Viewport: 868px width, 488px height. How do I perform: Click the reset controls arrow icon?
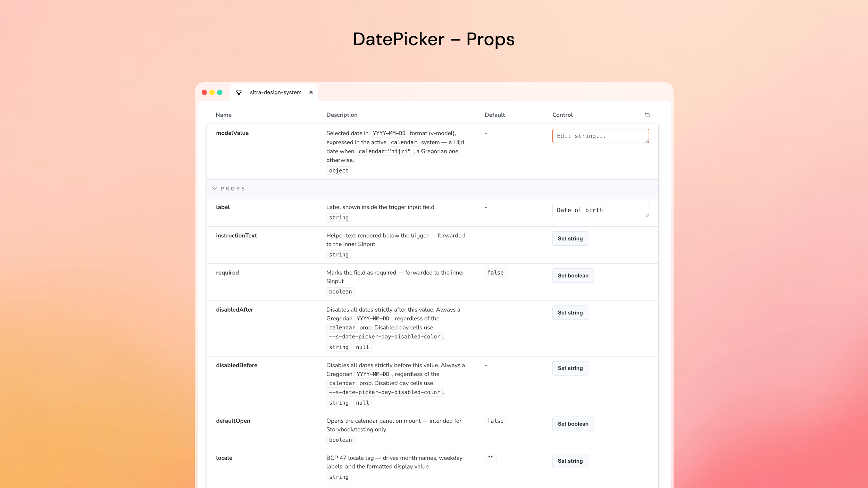click(x=647, y=115)
